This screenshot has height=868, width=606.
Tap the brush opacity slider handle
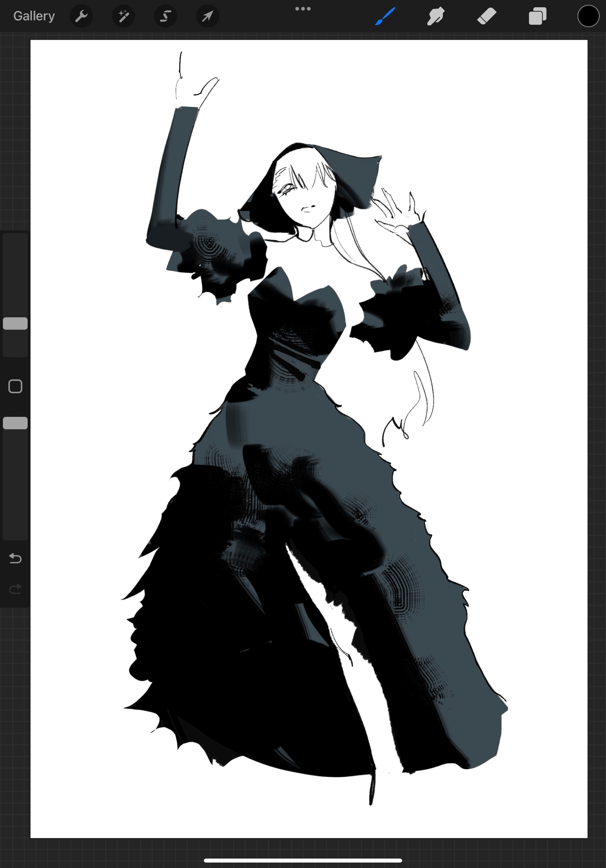[x=15, y=423]
